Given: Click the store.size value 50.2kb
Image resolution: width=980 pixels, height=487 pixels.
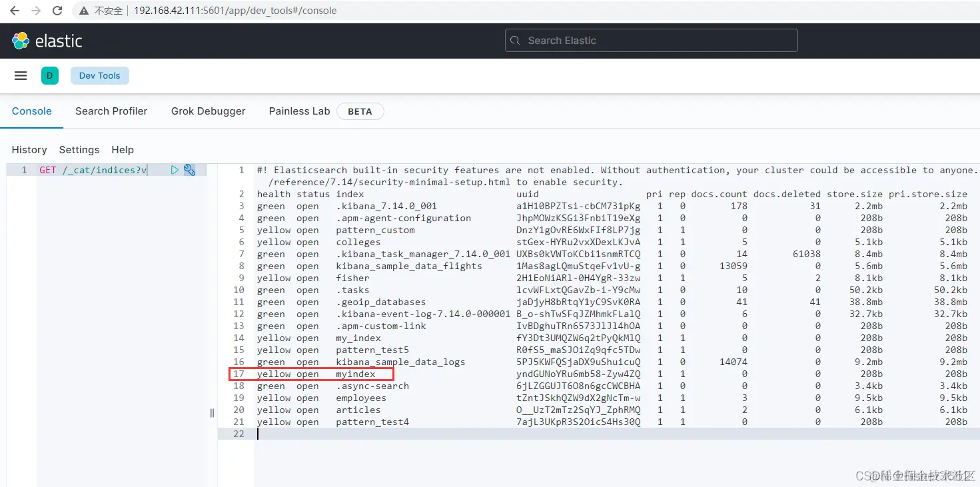Looking at the screenshot, I should tap(866, 290).
